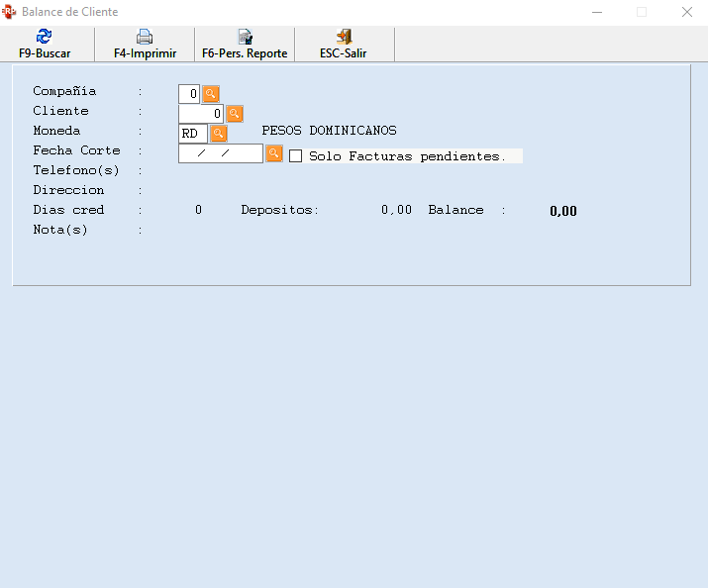
Task: Enable the Solo Facturas pendientes checkbox
Action: coord(295,156)
